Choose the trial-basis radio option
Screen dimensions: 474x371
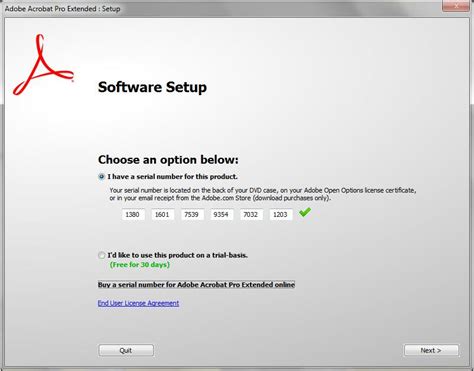click(102, 255)
